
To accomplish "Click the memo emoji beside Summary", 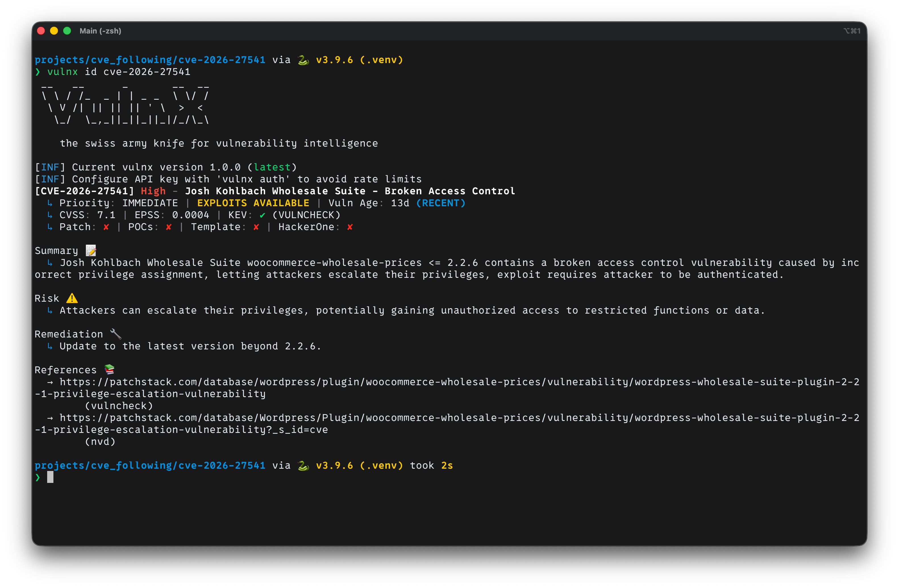I will [x=91, y=250].
